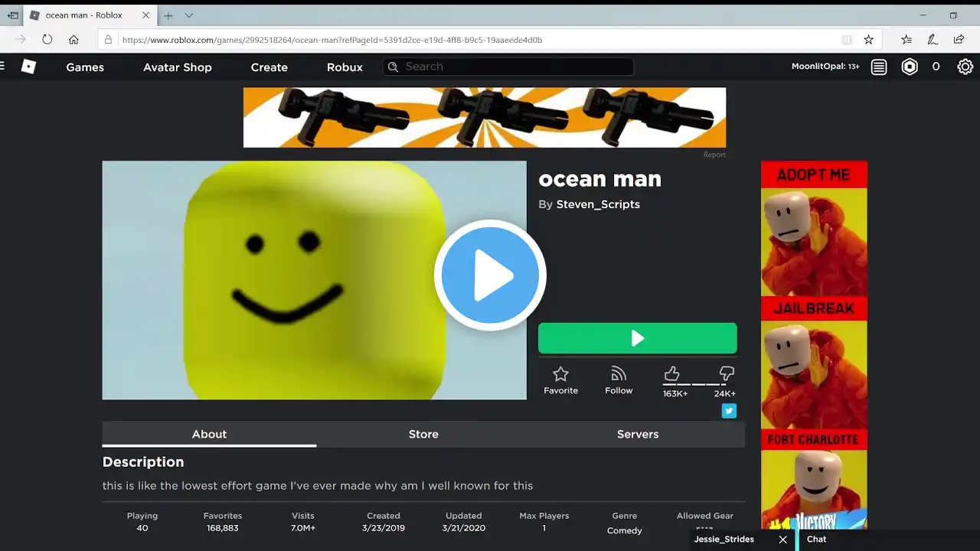The width and height of the screenshot is (980, 551).
Task: Focus the browser address bar URL
Action: [x=332, y=40]
